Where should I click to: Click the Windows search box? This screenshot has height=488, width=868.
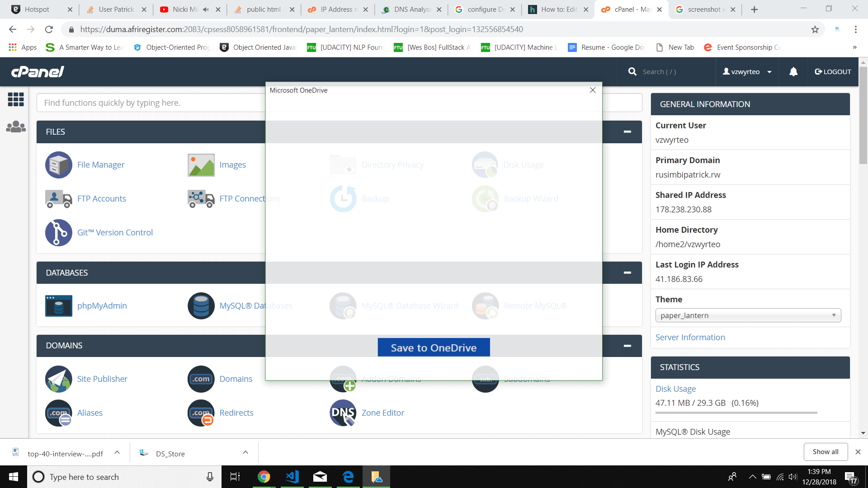[x=124, y=477]
